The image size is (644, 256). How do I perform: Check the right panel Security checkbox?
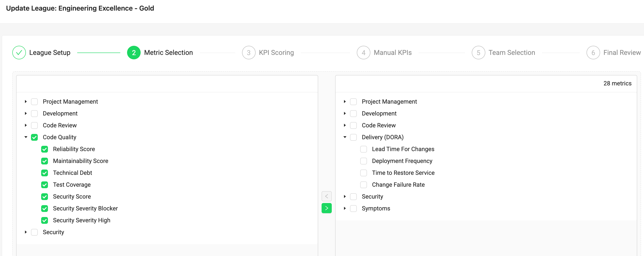[353, 197]
